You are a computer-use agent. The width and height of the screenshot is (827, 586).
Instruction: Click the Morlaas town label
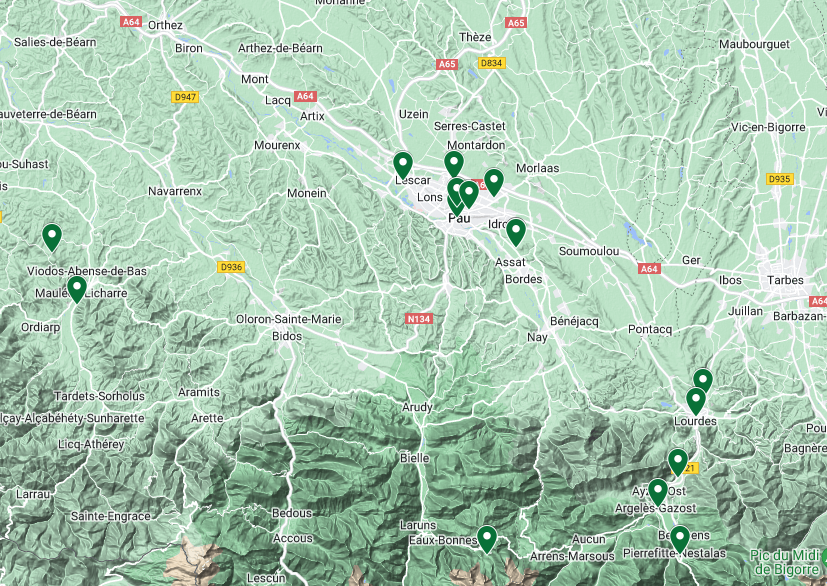[x=537, y=168]
